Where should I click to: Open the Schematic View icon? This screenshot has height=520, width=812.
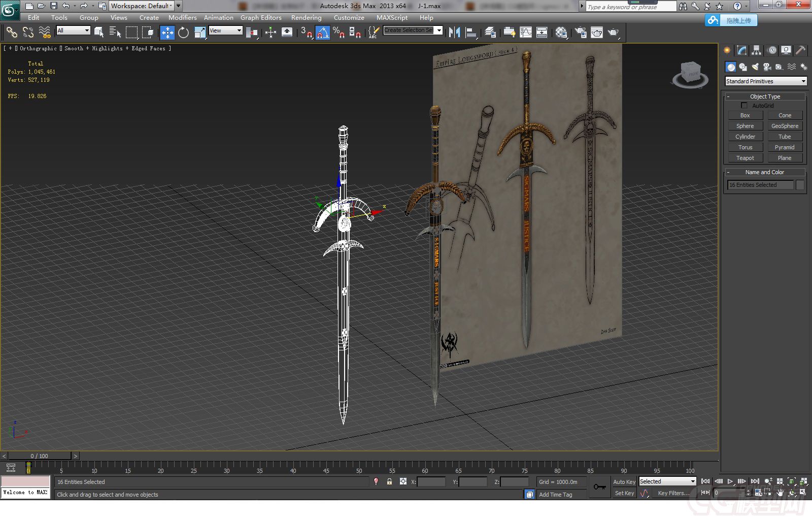(542, 32)
